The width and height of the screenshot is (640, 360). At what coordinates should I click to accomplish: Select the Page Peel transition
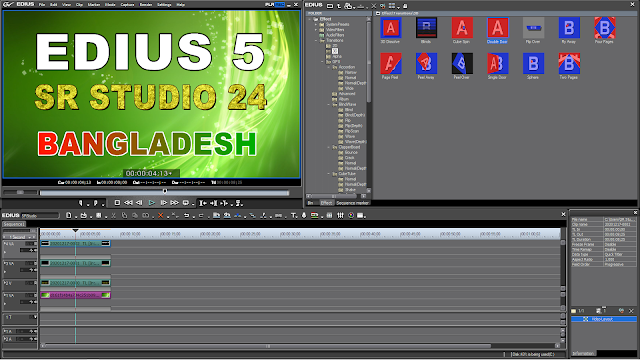[391, 63]
